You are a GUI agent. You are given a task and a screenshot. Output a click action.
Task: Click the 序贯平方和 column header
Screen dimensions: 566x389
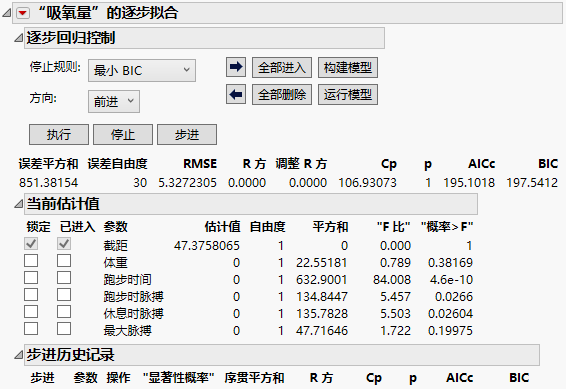(254, 378)
